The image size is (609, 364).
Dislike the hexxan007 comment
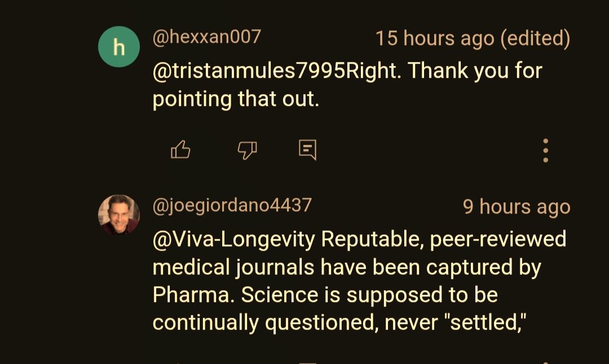click(247, 150)
